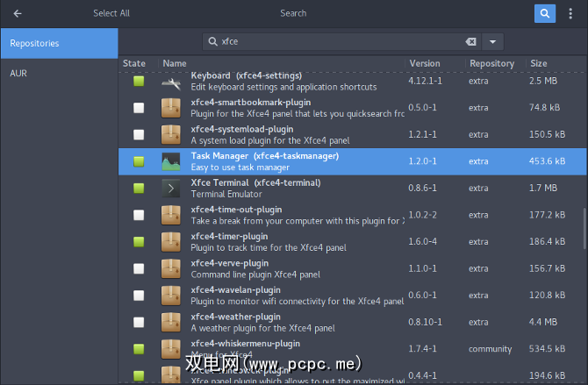Click the Xfce Terminal prompt icon

click(x=171, y=189)
